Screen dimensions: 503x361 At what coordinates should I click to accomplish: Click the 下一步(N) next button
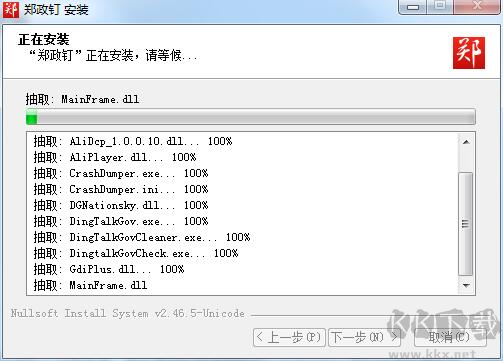pyautogui.click(x=364, y=337)
